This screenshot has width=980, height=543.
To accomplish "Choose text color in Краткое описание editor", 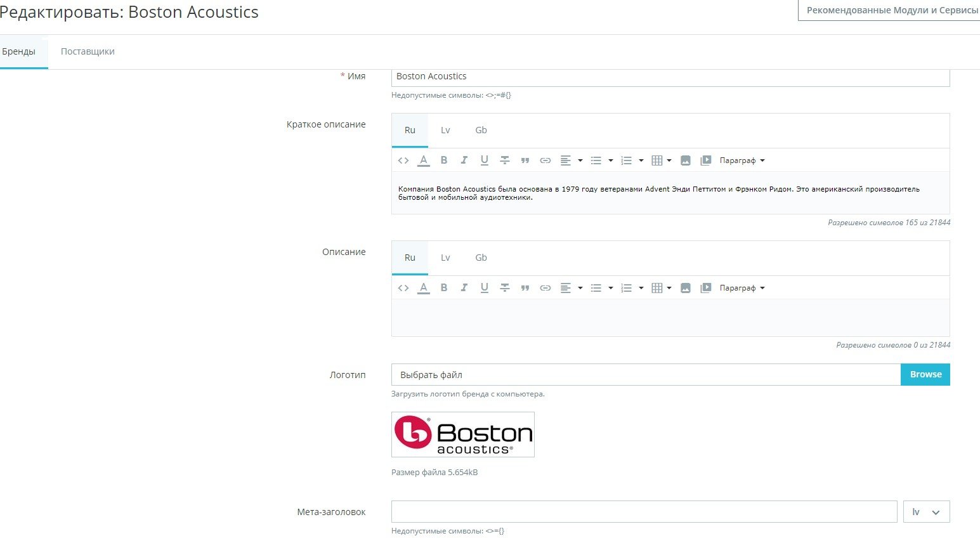I will point(424,160).
